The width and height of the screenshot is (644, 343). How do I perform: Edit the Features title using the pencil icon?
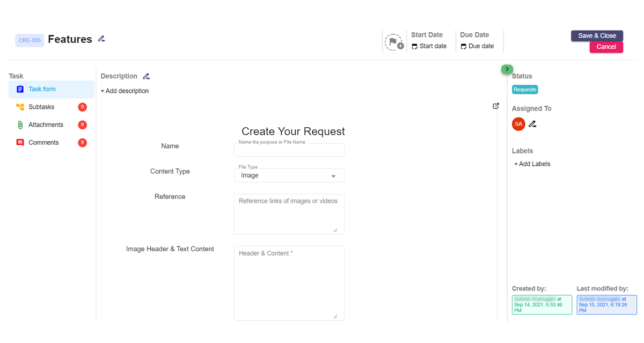101,39
